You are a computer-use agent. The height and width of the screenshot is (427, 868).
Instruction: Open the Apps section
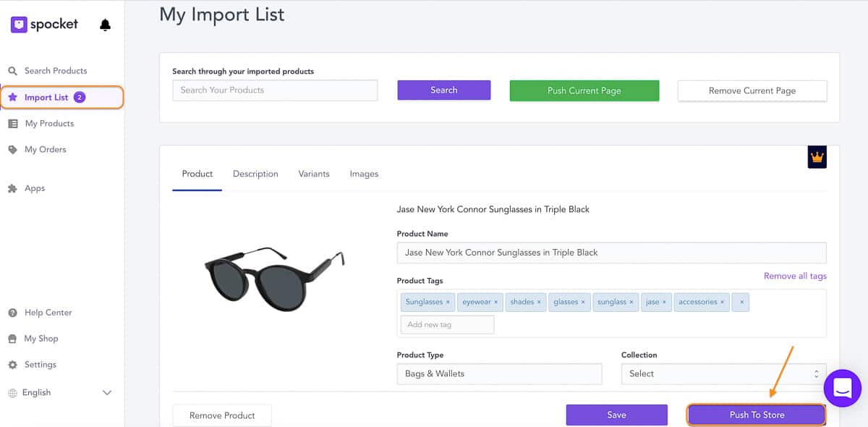click(35, 188)
